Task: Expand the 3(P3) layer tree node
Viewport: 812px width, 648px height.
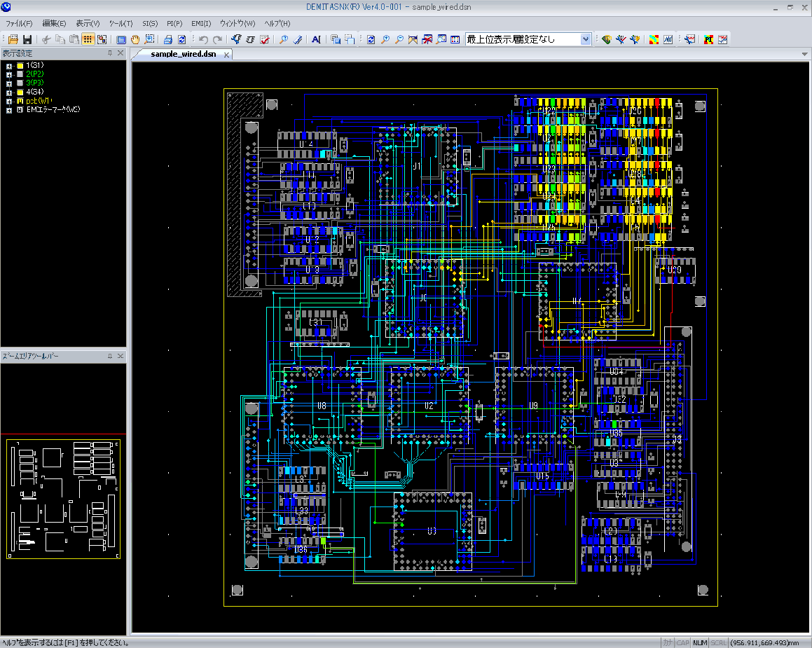Action: pyautogui.click(x=9, y=83)
